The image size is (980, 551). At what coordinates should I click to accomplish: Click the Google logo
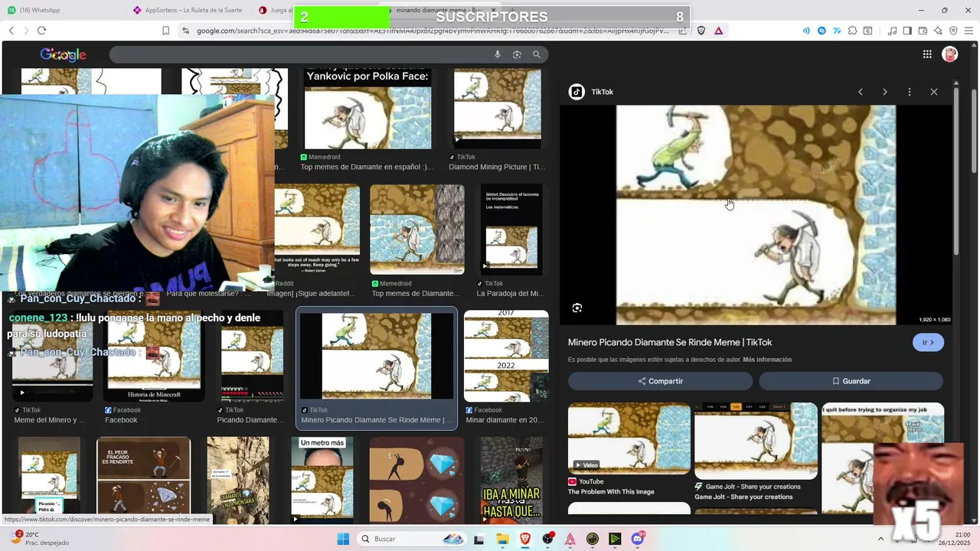click(x=63, y=54)
